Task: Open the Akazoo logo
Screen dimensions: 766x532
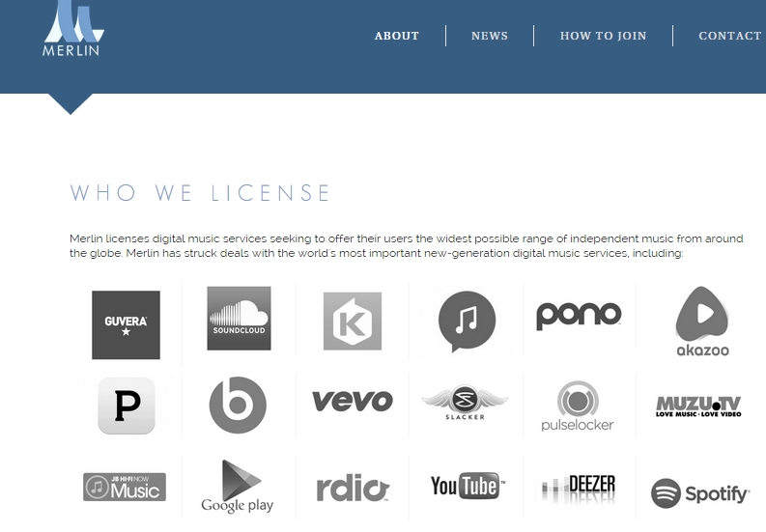Action: click(702, 322)
